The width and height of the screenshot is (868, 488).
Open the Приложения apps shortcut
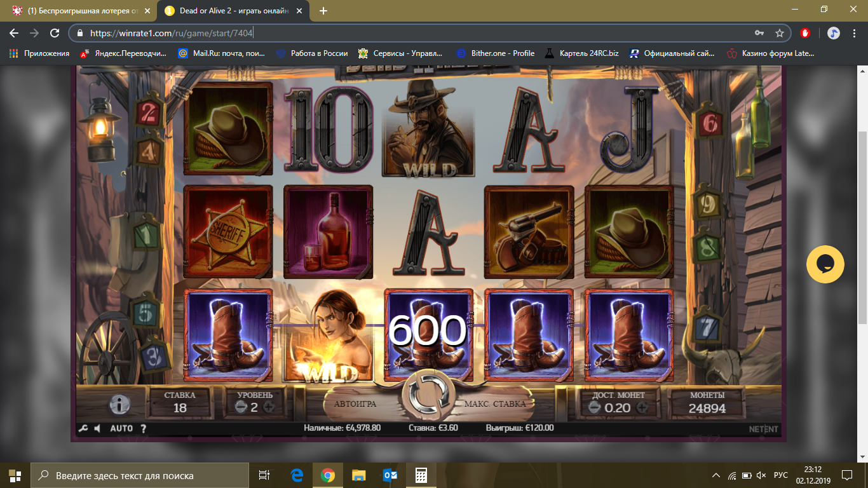(39, 53)
